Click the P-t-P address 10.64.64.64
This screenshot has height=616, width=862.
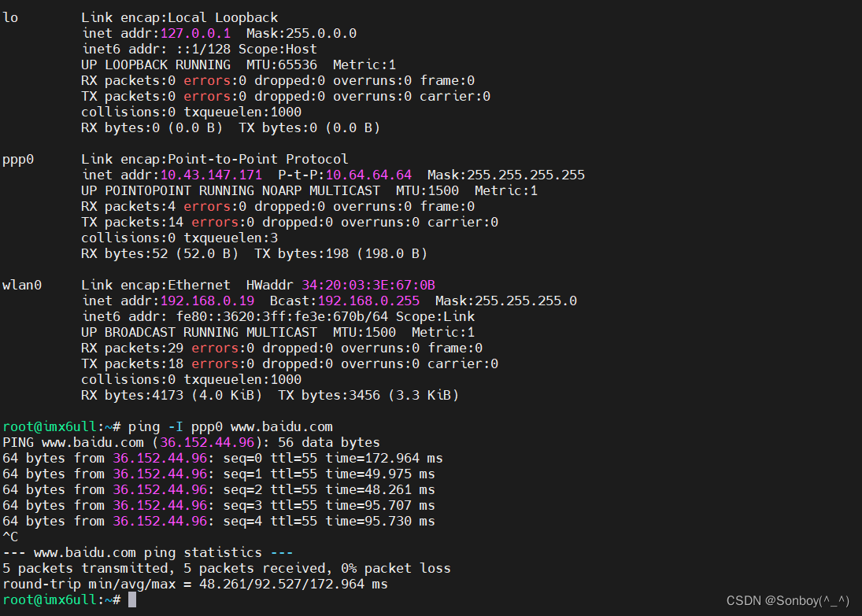368,175
